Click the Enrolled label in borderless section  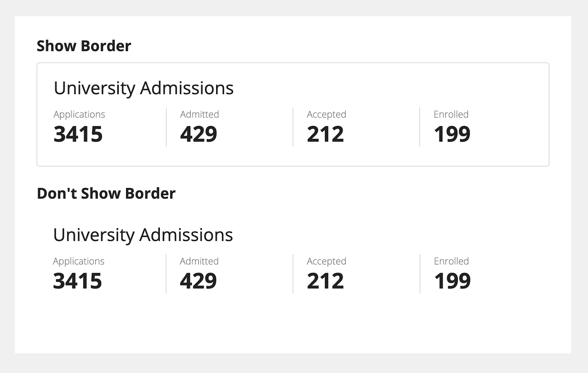pyautogui.click(x=451, y=261)
